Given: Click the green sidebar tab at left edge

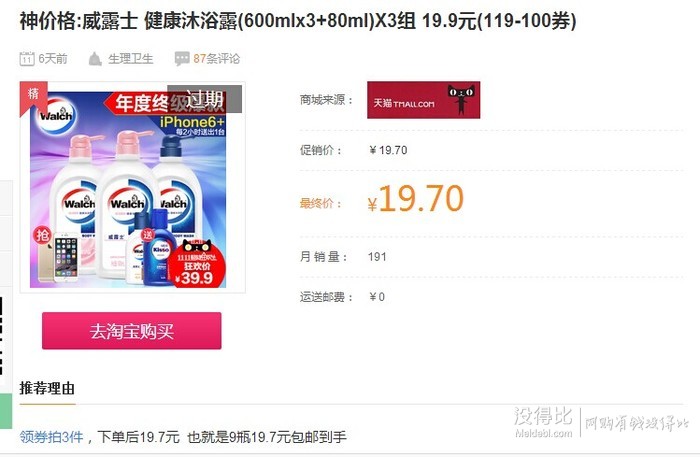Looking at the screenshot, I should [6, 411].
